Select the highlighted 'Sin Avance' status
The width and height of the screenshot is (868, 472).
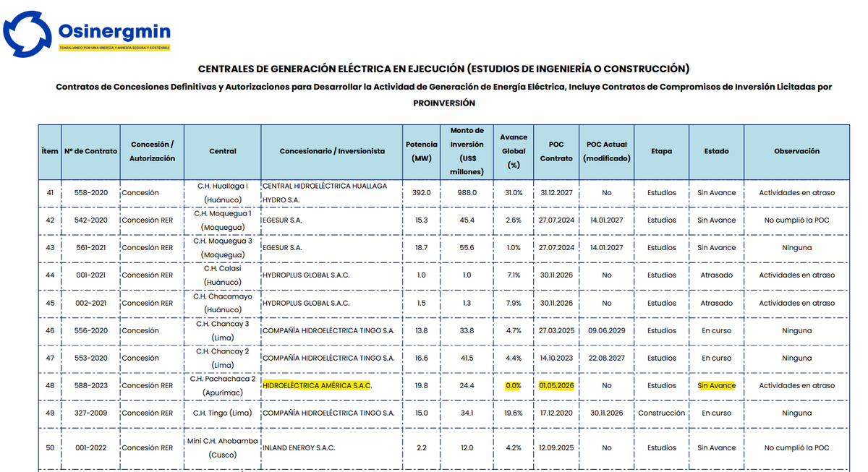[x=716, y=386]
